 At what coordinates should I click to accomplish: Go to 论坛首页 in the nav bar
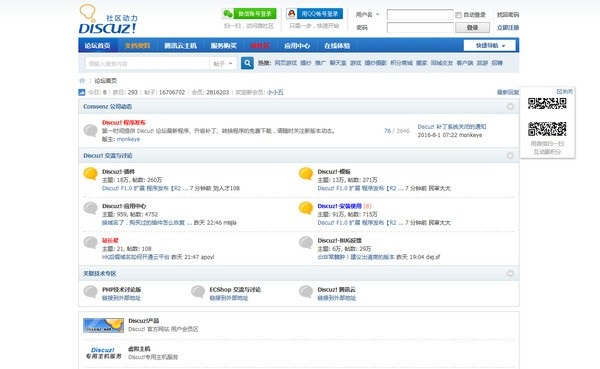(98, 46)
